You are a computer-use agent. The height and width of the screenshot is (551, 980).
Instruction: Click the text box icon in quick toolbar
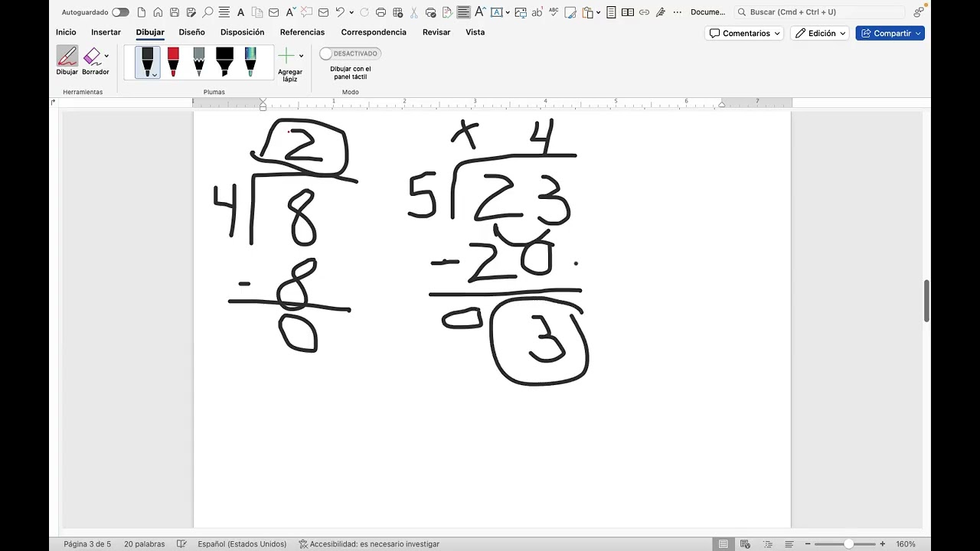496,12
